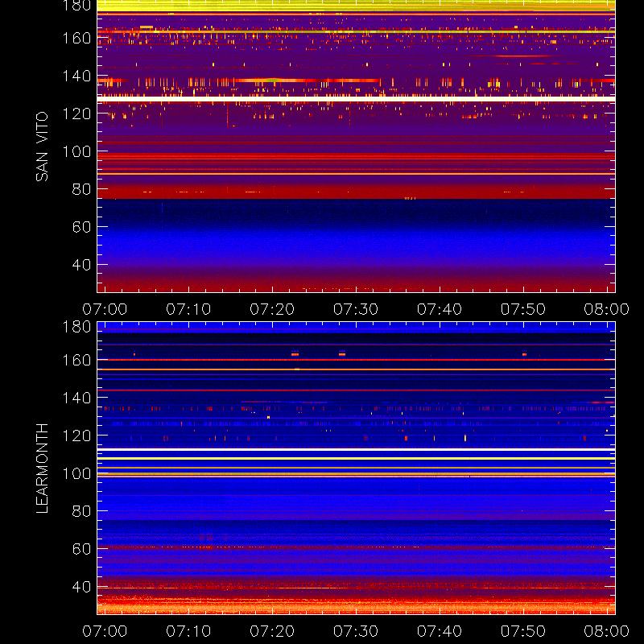The height and width of the screenshot is (644, 644).
Task: Click the 07:00 time label under Learmonth plot
Action: coord(105,631)
